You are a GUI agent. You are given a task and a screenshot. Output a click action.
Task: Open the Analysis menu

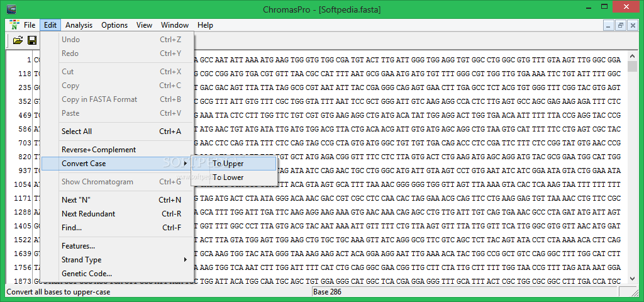point(79,25)
